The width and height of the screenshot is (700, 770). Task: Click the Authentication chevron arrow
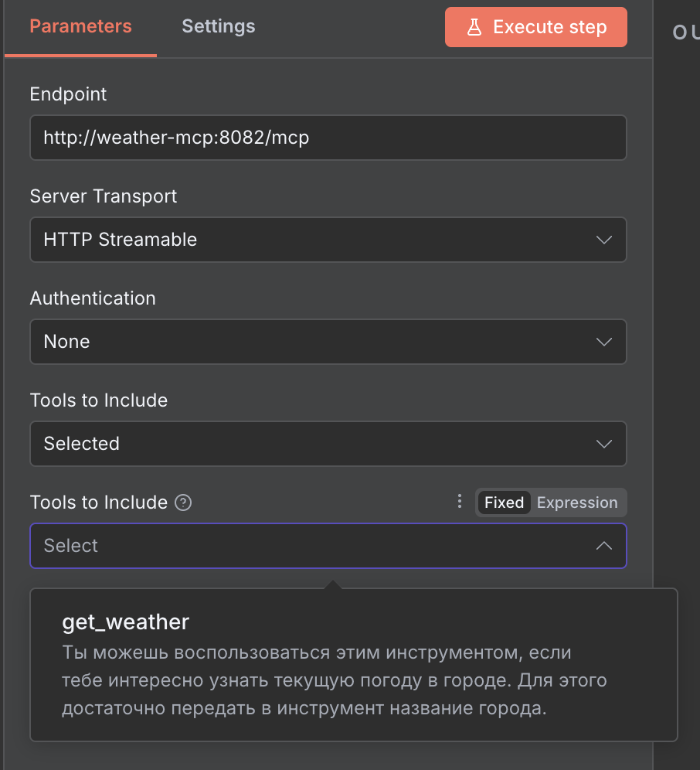pyautogui.click(x=604, y=342)
